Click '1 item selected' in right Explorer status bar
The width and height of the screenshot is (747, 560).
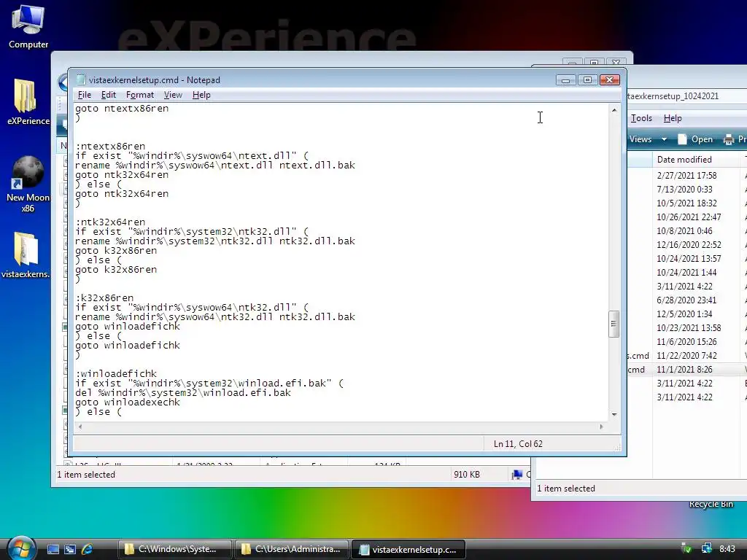(566, 488)
